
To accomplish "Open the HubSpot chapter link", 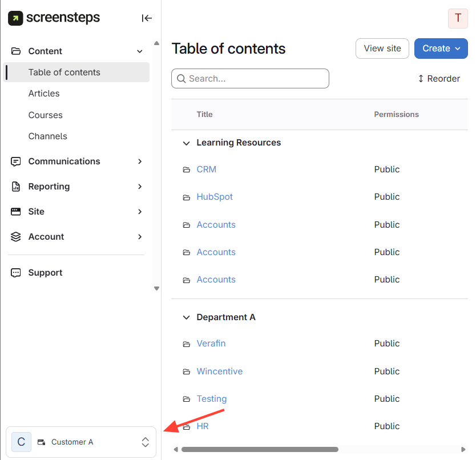I will [215, 197].
